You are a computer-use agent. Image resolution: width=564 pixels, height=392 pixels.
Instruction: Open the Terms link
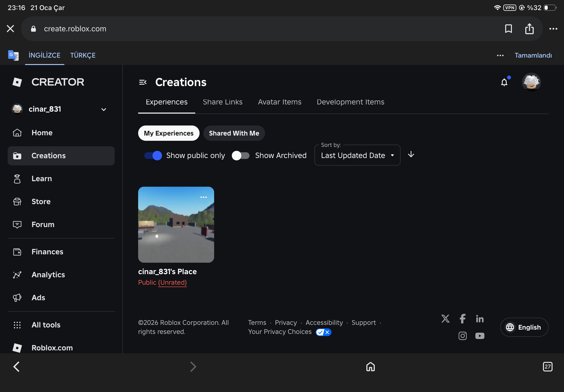[x=257, y=322]
